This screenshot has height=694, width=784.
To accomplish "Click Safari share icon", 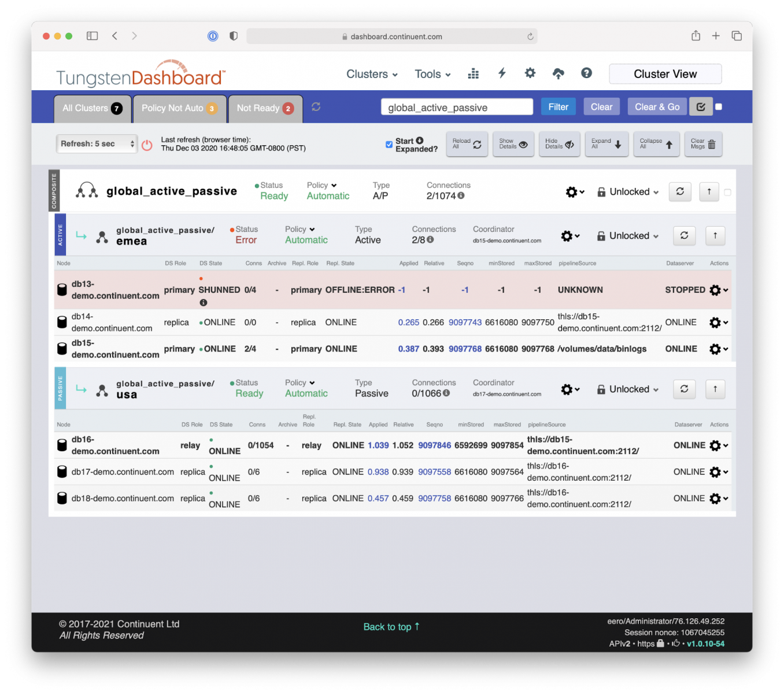I will pyautogui.click(x=696, y=36).
